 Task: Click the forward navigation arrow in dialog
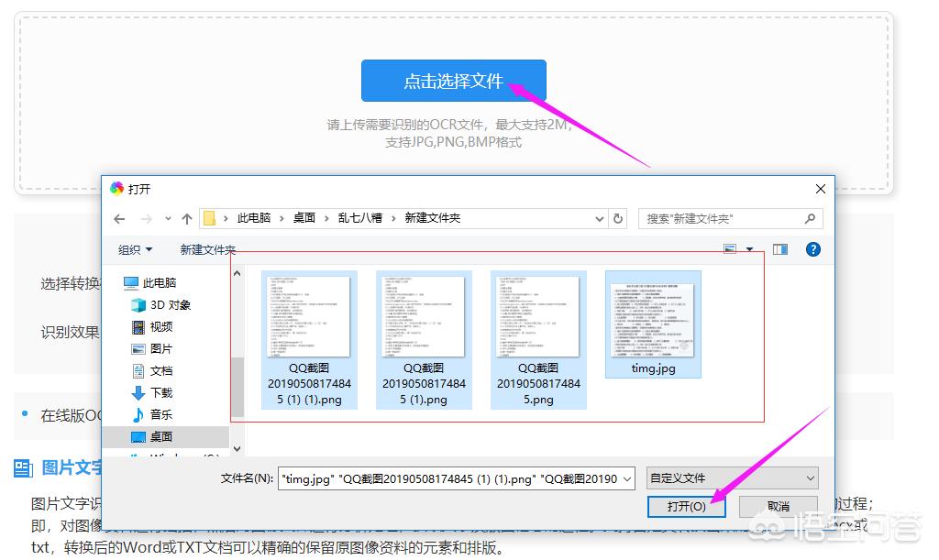click(x=146, y=219)
